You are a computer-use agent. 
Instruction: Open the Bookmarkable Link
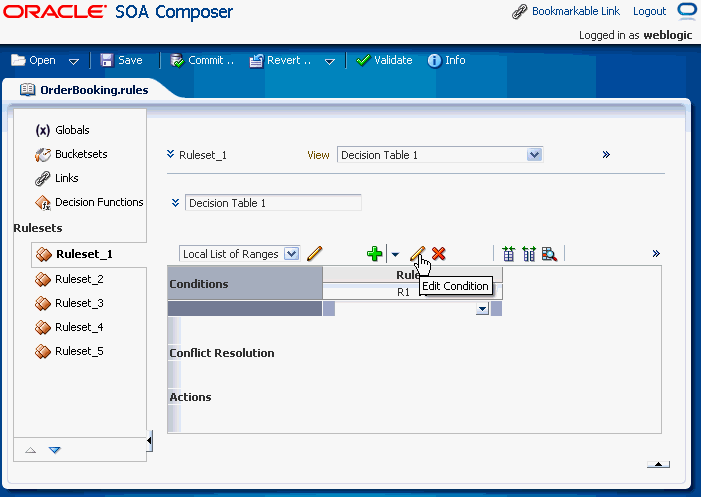coord(576,11)
